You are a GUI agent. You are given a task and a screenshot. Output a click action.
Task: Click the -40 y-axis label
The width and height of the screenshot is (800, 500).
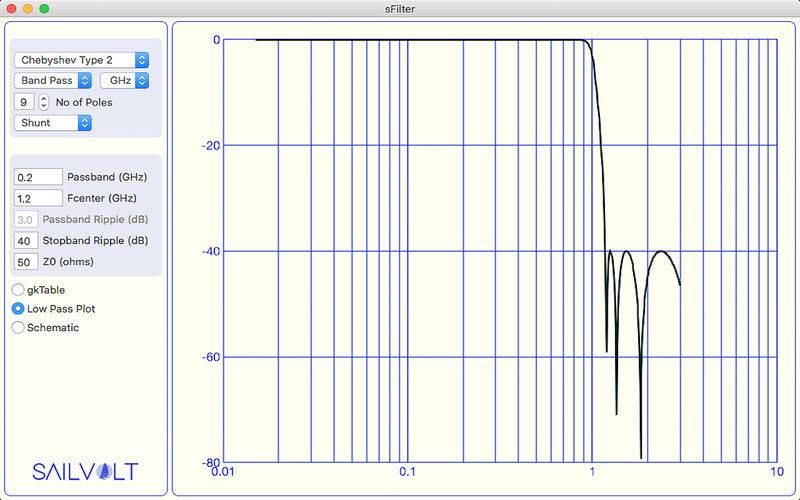pos(211,252)
